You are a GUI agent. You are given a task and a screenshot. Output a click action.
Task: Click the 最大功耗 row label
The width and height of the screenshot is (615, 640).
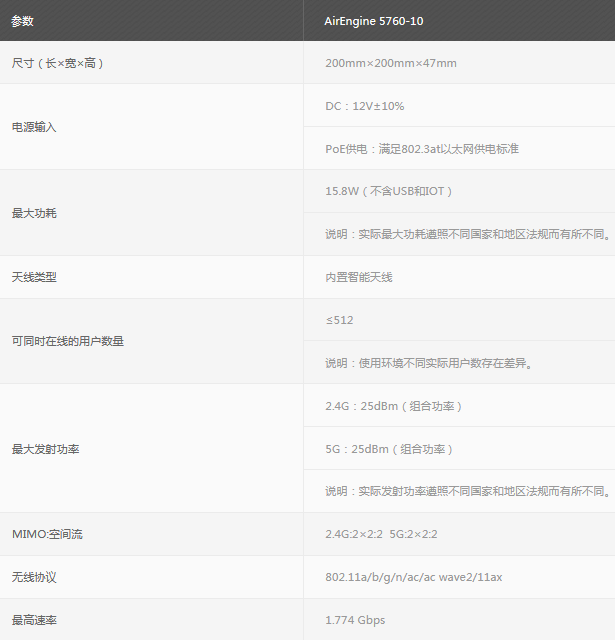[x=34, y=213]
